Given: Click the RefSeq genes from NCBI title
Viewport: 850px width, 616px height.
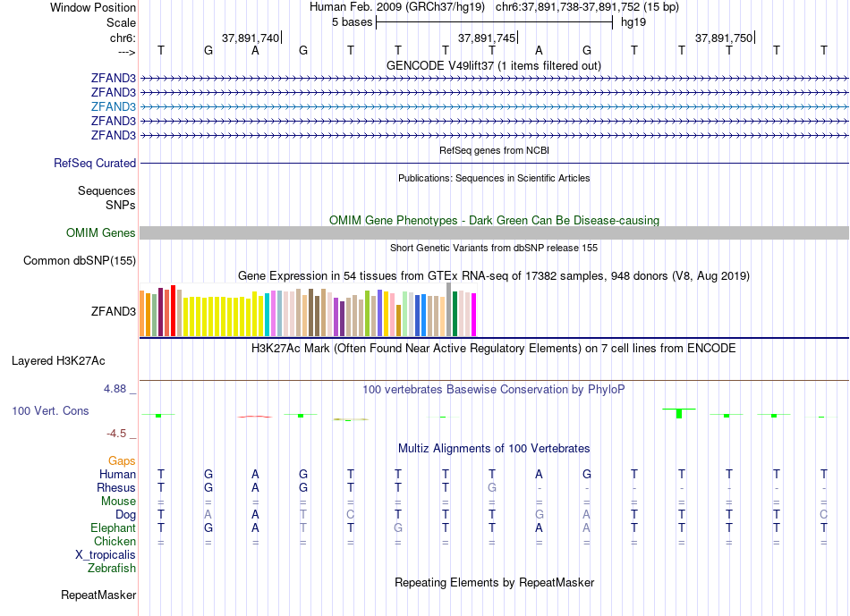Looking at the screenshot, I should coord(494,150).
